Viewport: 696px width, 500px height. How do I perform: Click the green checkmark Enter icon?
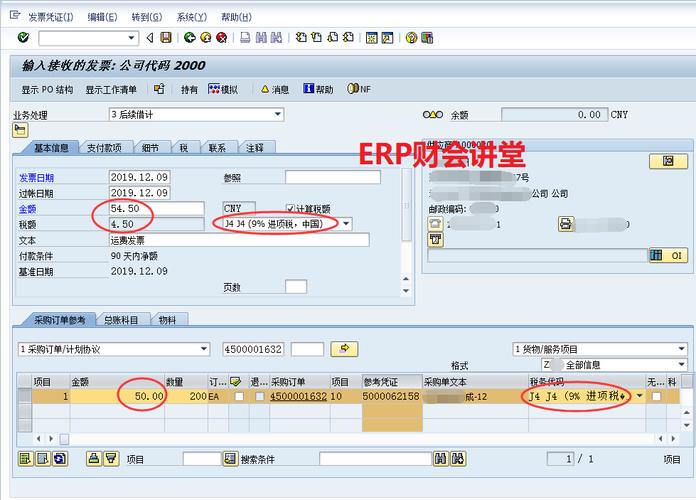click(23, 37)
